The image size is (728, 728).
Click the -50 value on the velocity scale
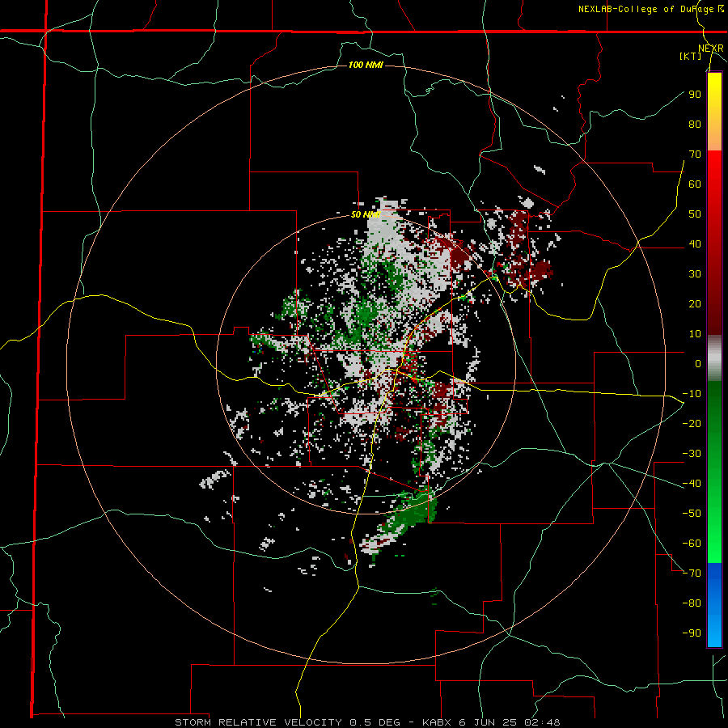(692, 514)
